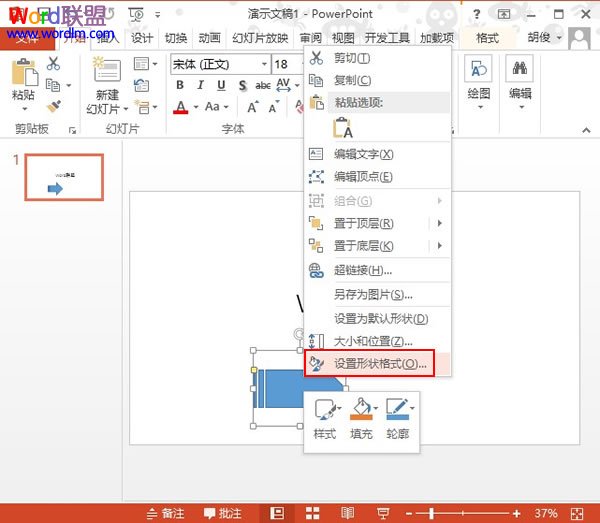Select the Format Painter brush icon
Viewport: 600px width, 523px height.
(54, 106)
